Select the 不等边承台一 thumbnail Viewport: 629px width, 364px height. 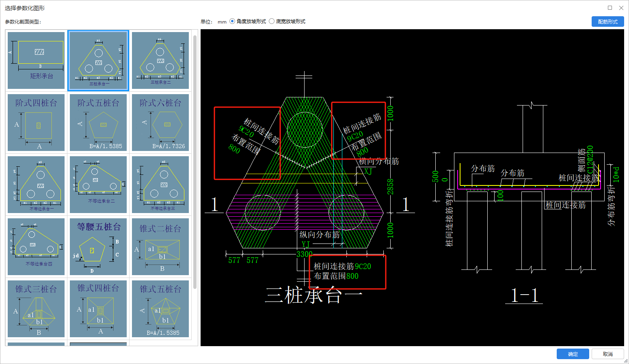click(36, 185)
